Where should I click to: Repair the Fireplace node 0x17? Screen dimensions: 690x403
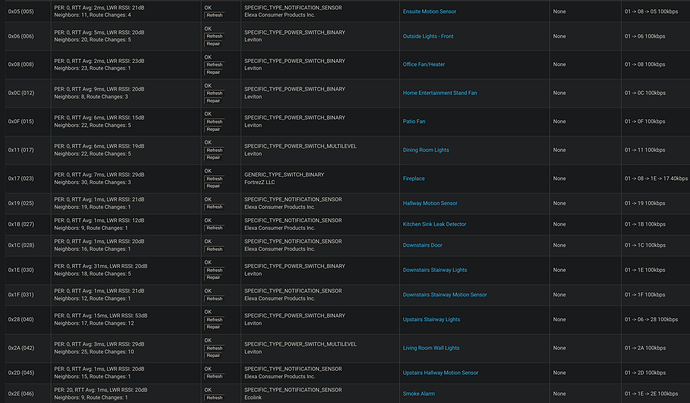pyautogui.click(x=214, y=186)
